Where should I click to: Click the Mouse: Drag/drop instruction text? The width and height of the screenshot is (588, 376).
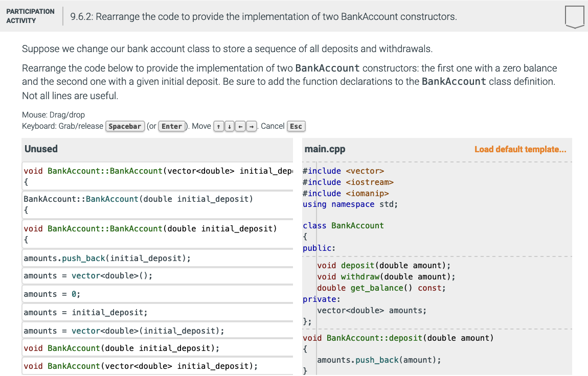53,115
